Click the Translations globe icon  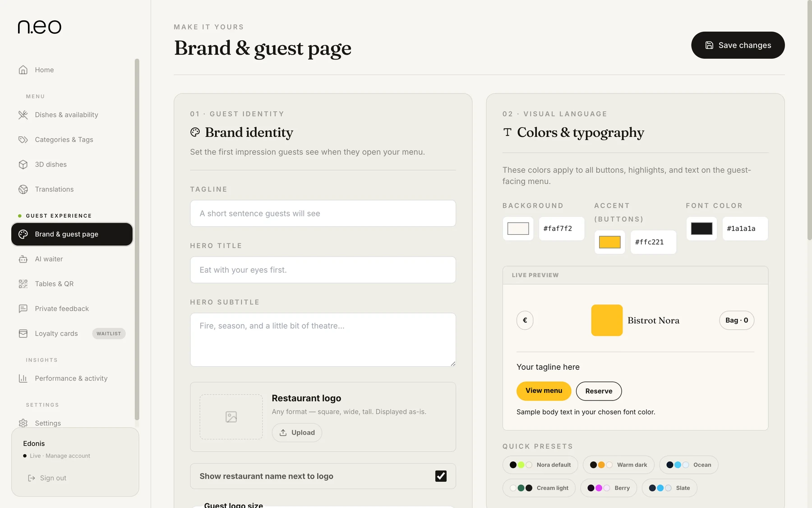[23, 189]
